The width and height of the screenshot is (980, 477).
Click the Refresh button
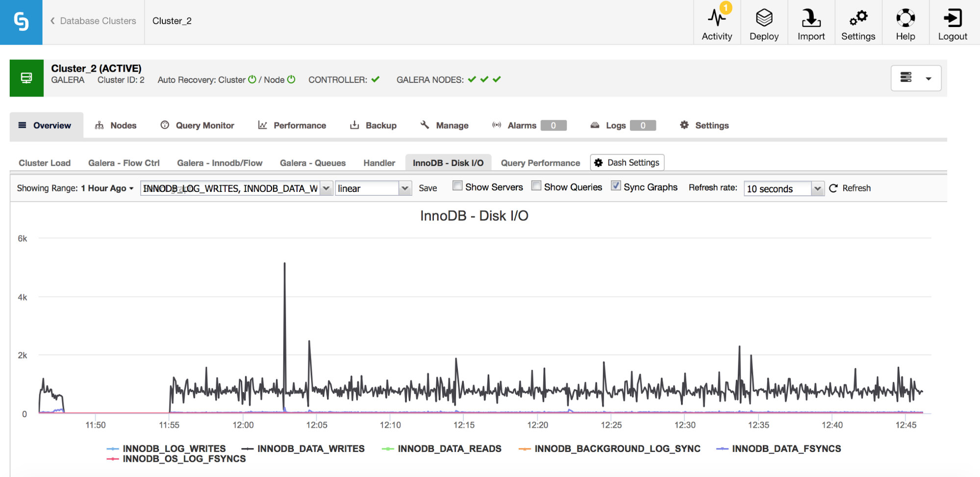(850, 188)
